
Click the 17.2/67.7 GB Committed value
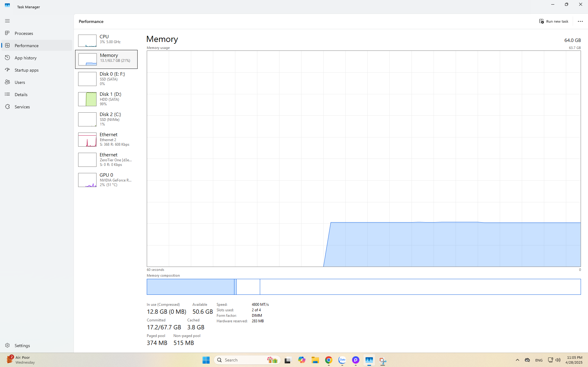(x=164, y=327)
